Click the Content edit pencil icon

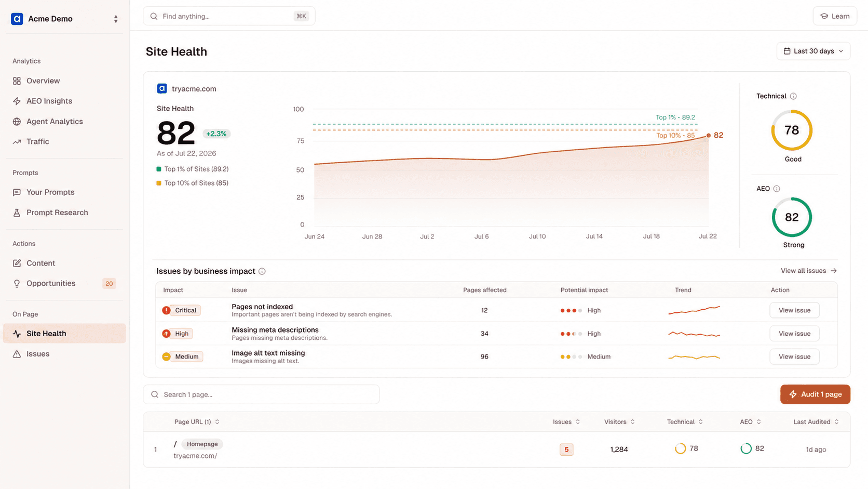17,263
